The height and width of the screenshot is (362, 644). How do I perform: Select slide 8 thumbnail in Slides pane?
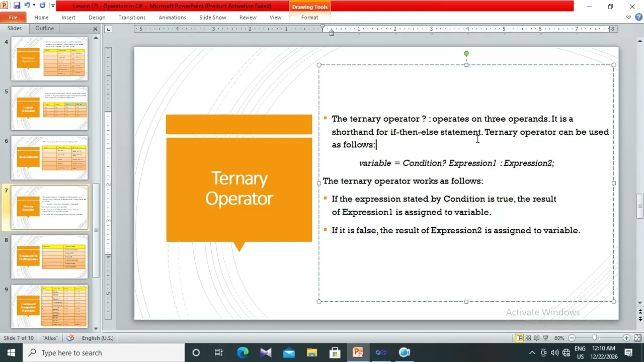[x=49, y=257]
